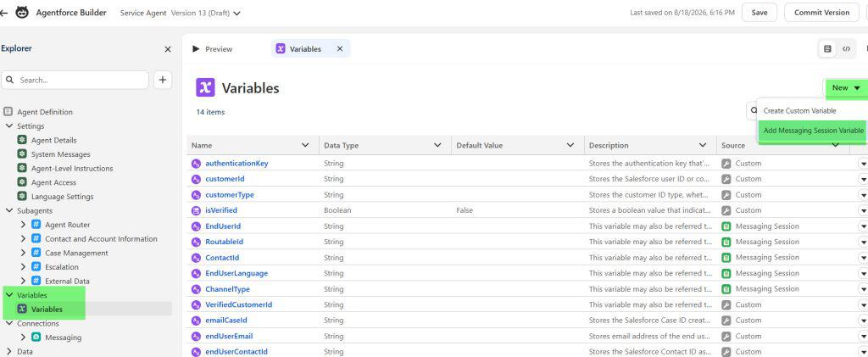
Task: Open Agent Definition in the Explorer
Action: 45,112
